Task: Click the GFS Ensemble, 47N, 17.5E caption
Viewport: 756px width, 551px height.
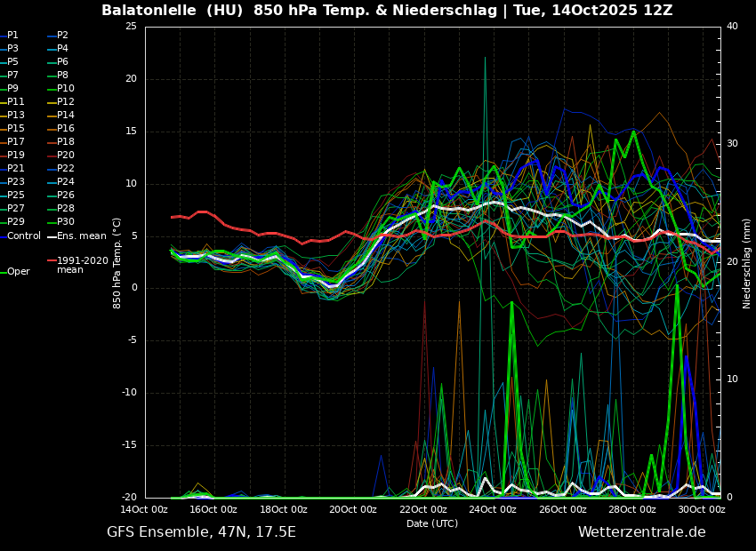Action: [201, 532]
